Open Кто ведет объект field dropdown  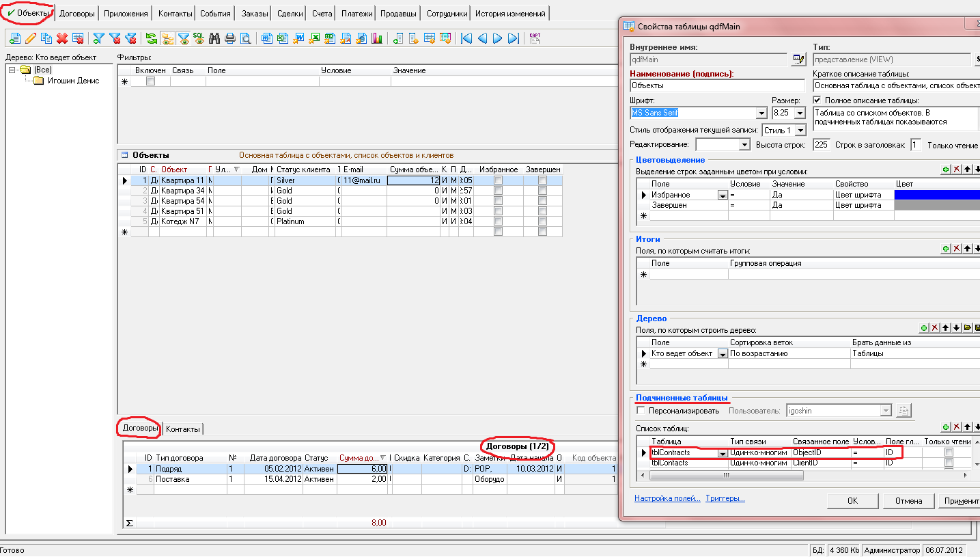723,354
